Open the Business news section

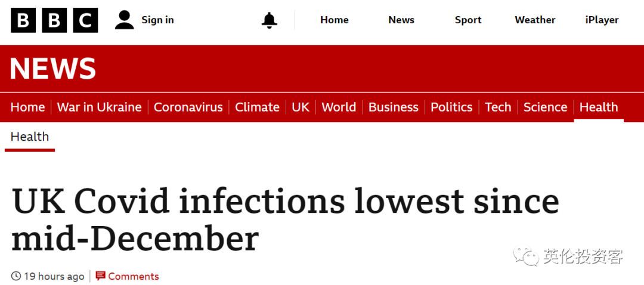(394, 107)
